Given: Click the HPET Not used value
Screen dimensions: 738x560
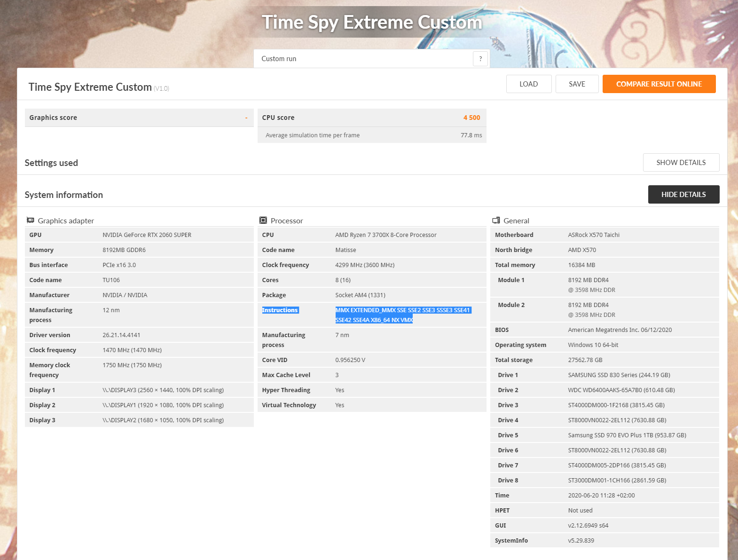Looking at the screenshot, I should 580,510.
